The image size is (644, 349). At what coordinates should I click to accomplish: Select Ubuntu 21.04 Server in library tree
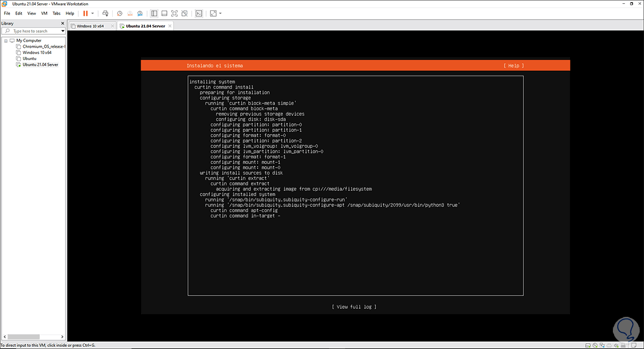click(40, 64)
